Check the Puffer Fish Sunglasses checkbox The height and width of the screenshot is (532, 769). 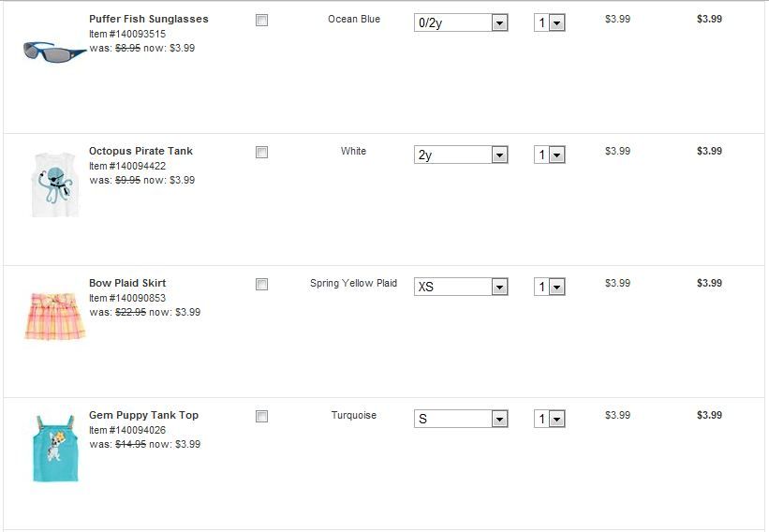coord(262,20)
